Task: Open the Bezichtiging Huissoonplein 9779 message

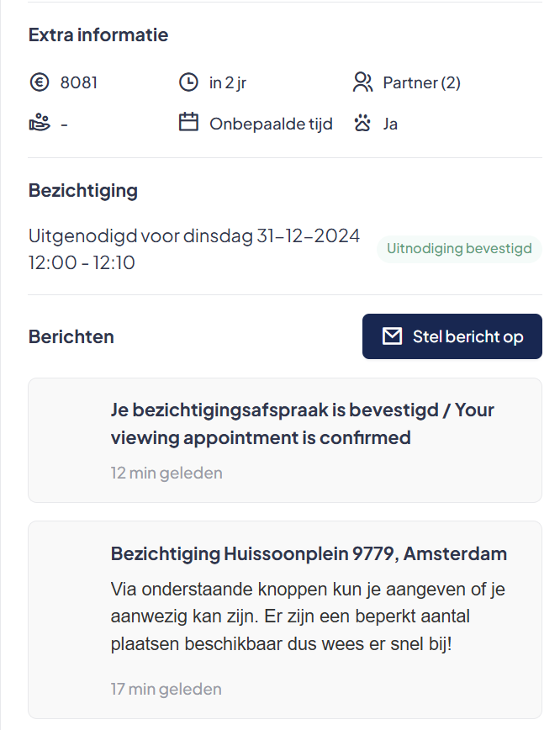Action: pyautogui.click(x=285, y=620)
